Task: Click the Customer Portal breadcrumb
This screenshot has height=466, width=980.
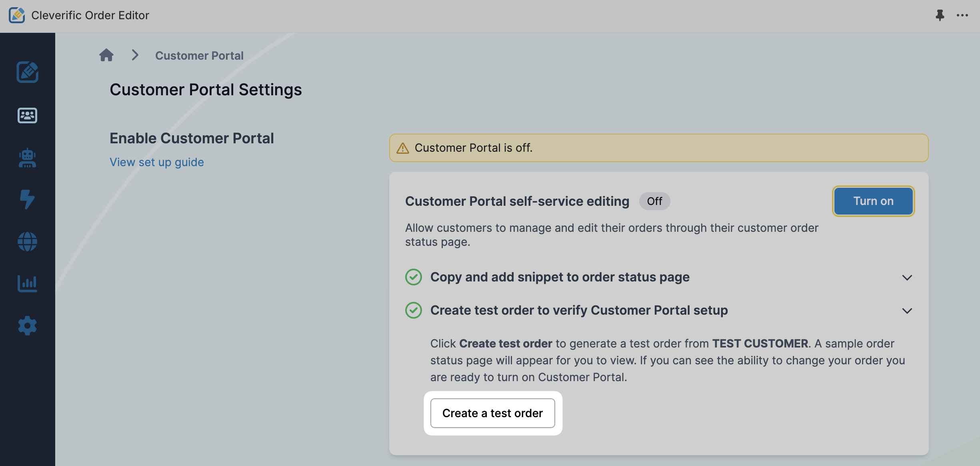Action: 199,56
